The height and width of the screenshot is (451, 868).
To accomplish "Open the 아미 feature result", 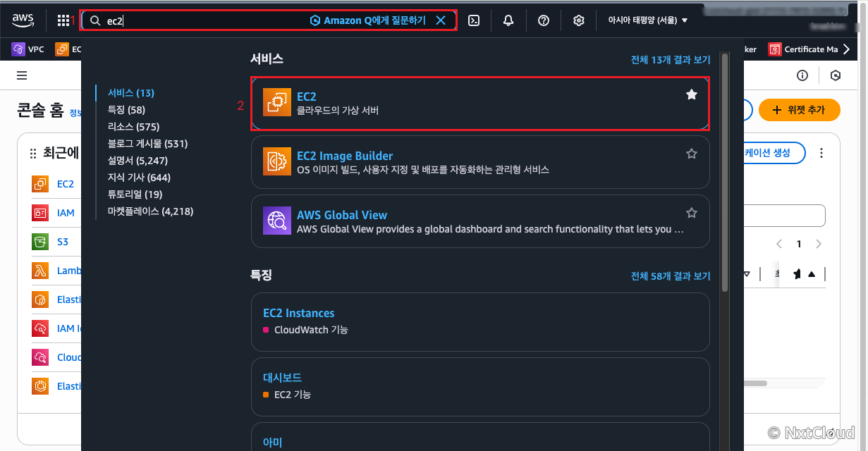I will [480, 437].
